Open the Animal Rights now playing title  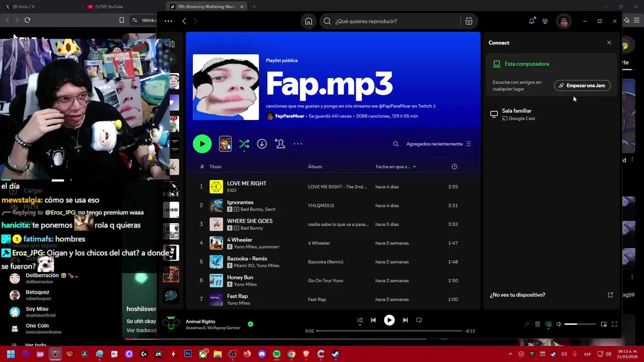[200, 321]
